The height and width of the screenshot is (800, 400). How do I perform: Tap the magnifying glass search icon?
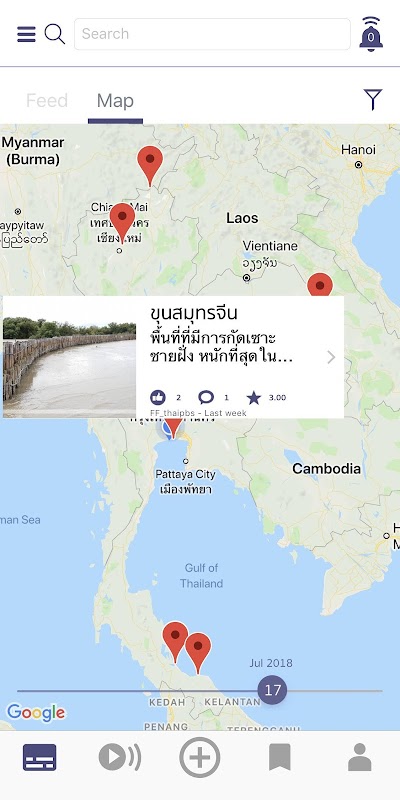point(55,34)
